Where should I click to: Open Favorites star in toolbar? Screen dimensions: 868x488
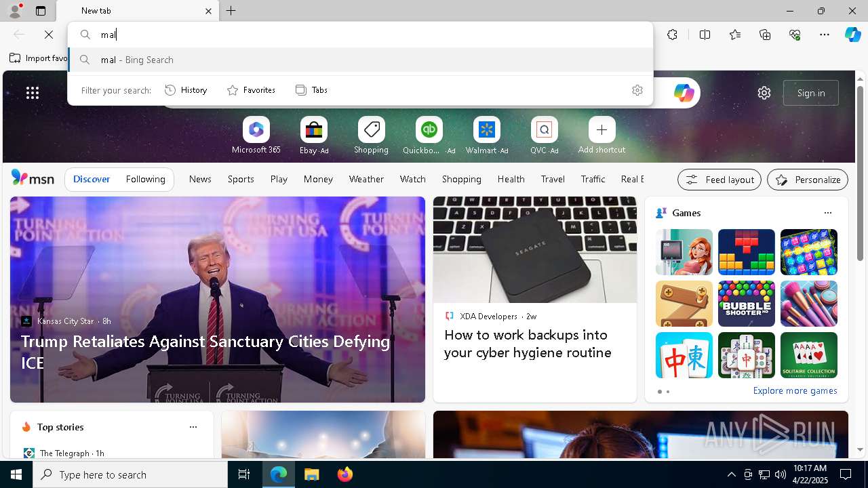(x=735, y=35)
